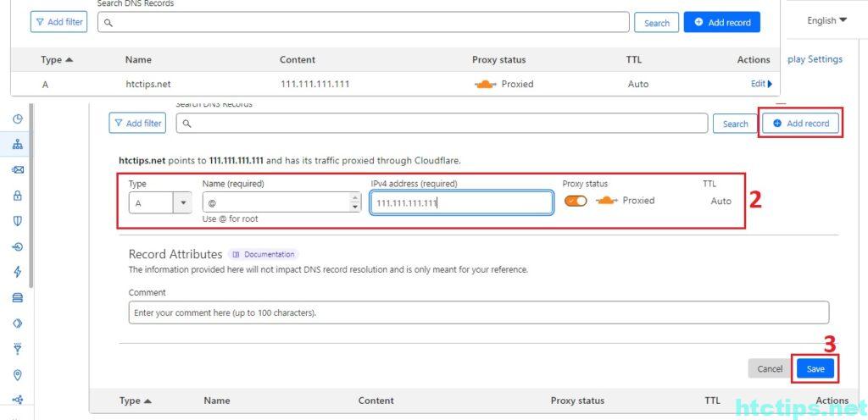The image size is (868, 420).
Task: Open the record Type dropdown
Action: (x=160, y=202)
